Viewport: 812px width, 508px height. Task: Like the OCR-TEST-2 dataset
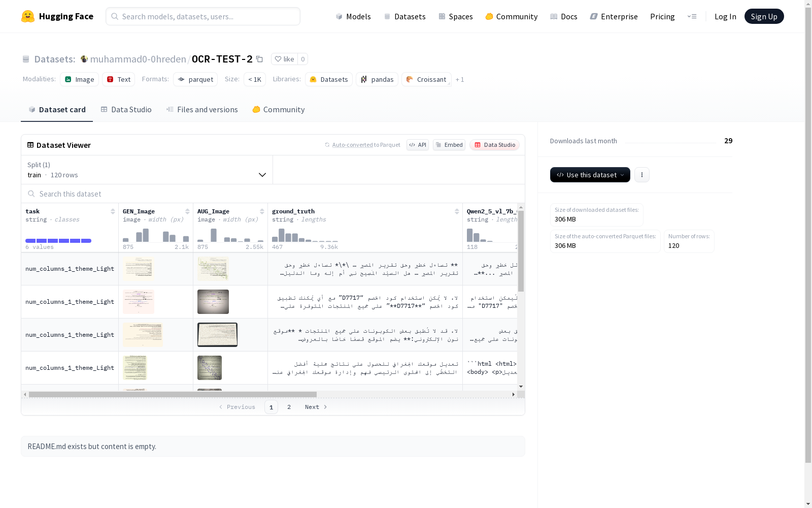(284, 59)
